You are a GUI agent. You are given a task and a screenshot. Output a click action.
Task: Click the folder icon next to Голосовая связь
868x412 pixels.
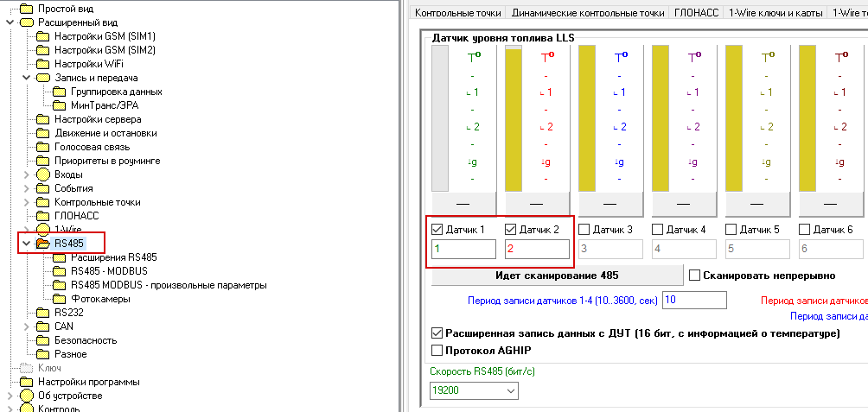tap(43, 147)
